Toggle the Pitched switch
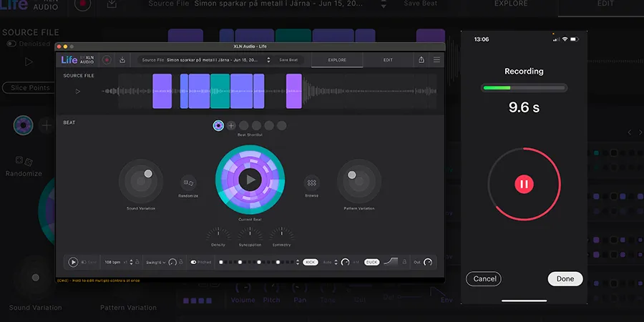Viewport: 644px width, 322px height. click(x=193, y=262)
